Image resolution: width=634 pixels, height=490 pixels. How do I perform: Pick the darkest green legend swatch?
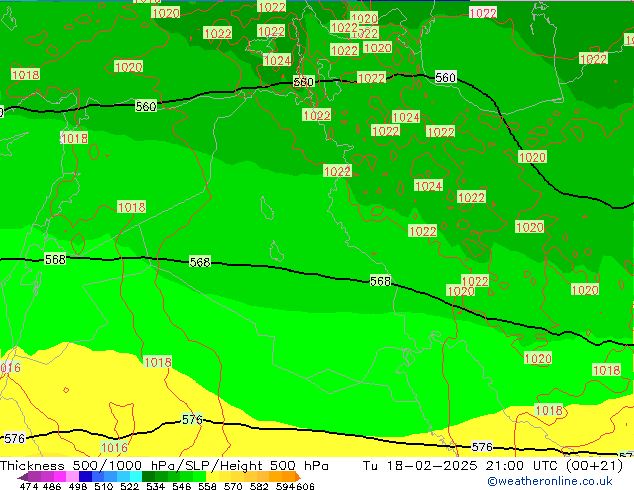click(x=148, y=476)
